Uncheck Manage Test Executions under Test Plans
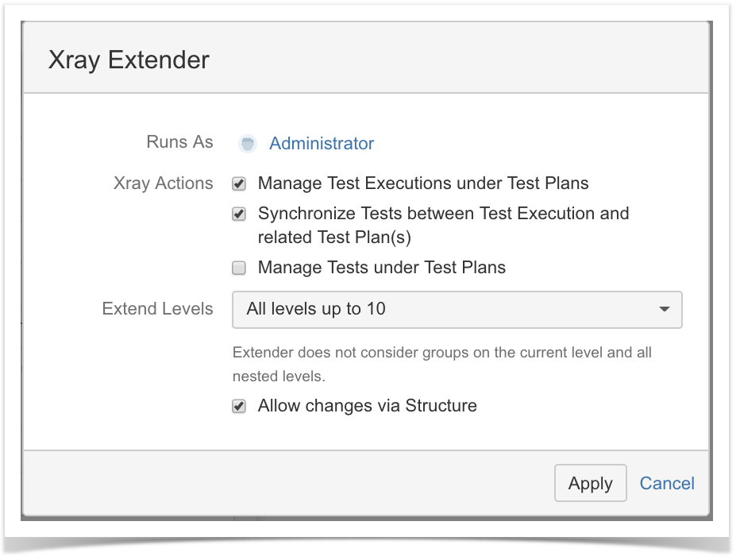This screenshot has height=560, width=740. (x=239, y=183)
